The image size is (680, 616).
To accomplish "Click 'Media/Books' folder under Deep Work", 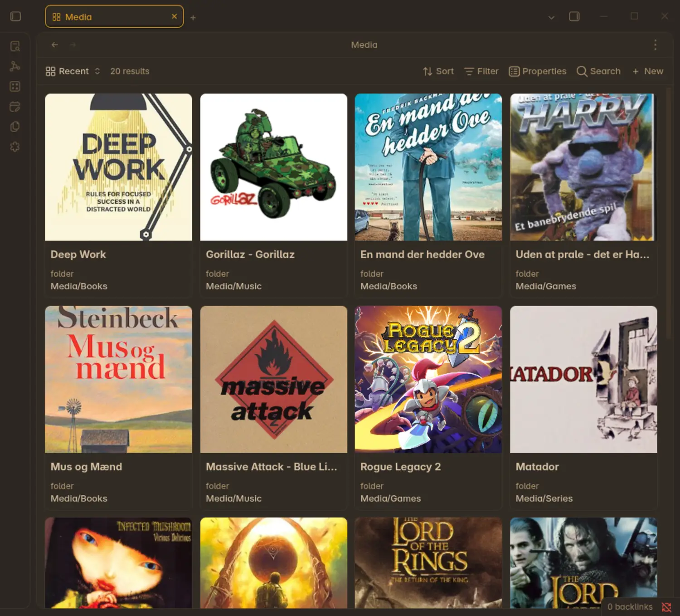I will click(79, 286).
